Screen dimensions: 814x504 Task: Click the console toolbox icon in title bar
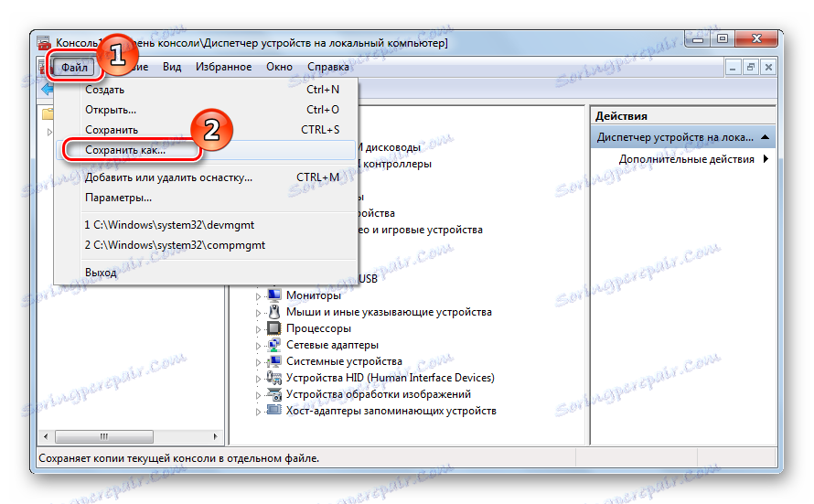[44, 43]
